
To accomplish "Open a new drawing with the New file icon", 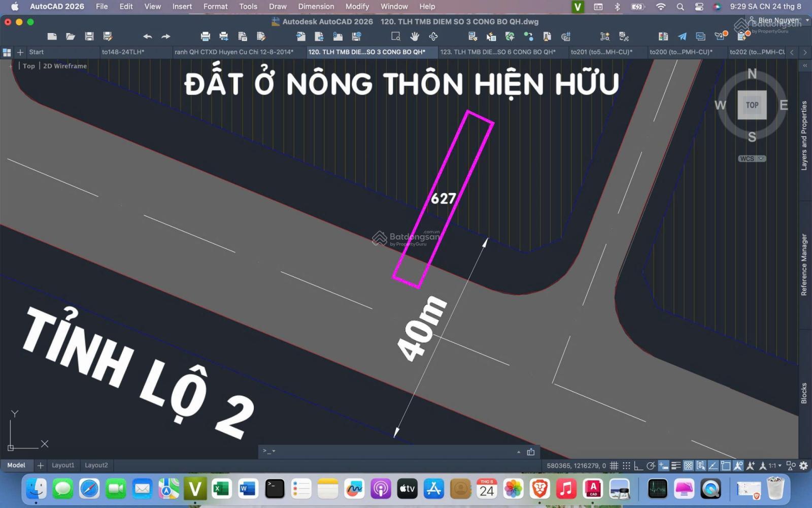I will (x=51, y=36).
